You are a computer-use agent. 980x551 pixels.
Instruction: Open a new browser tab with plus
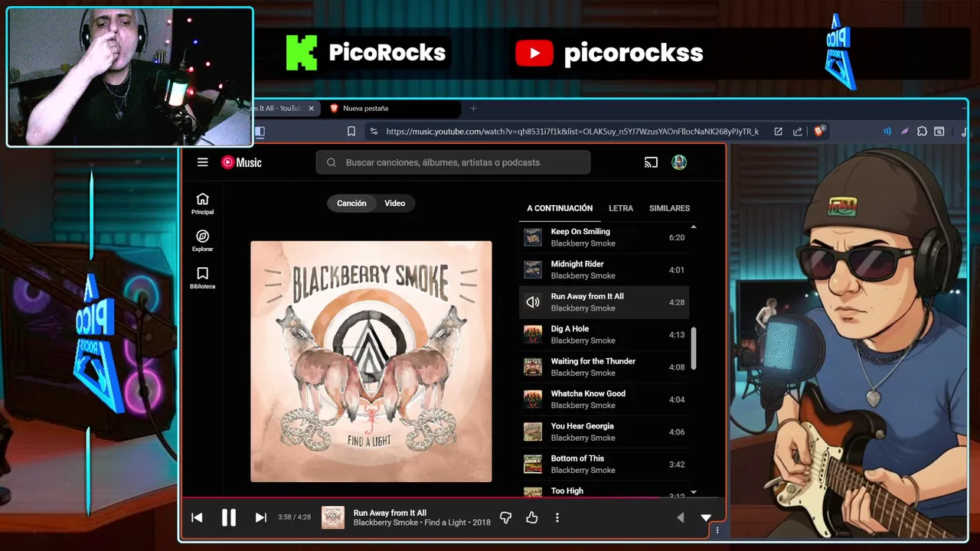pyautogui.click(x=473, y=109)
